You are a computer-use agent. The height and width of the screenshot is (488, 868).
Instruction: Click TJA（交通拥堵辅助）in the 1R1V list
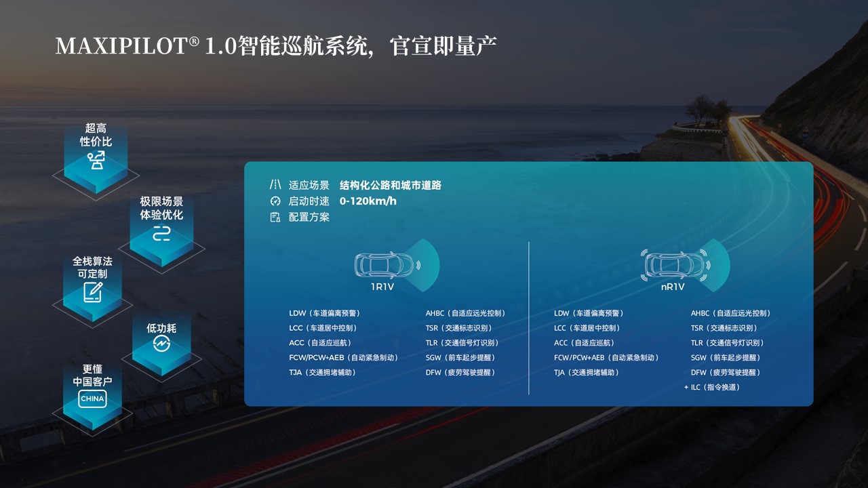click(323, 373)
